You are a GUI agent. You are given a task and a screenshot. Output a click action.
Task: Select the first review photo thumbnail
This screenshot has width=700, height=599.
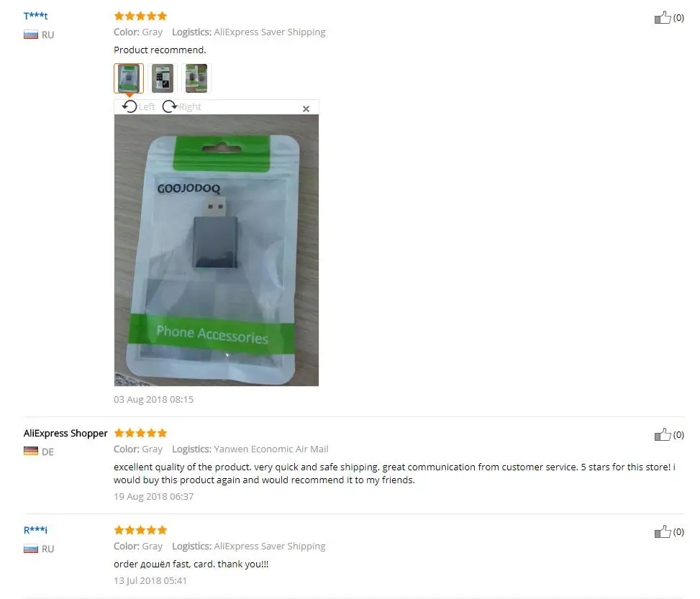click(129, 78)
